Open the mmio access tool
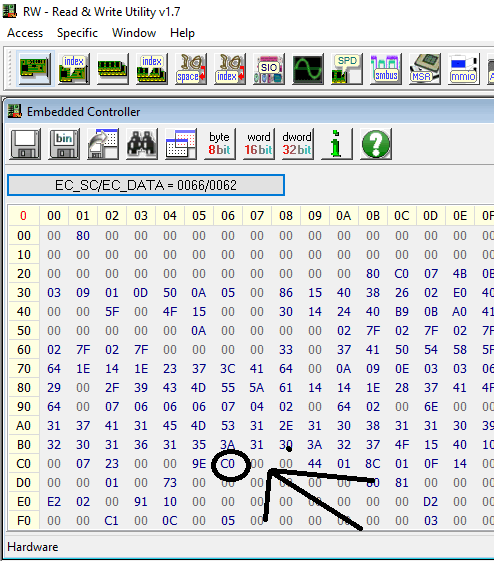The width and height of the screenshot is (494, 561). tap(464, 69)
